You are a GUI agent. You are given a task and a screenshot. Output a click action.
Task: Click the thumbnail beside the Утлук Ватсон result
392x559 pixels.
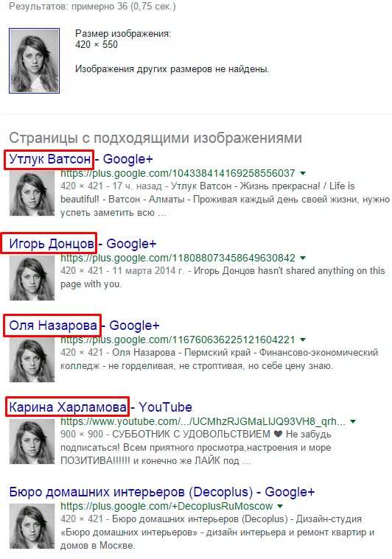(x=32, y=194)
